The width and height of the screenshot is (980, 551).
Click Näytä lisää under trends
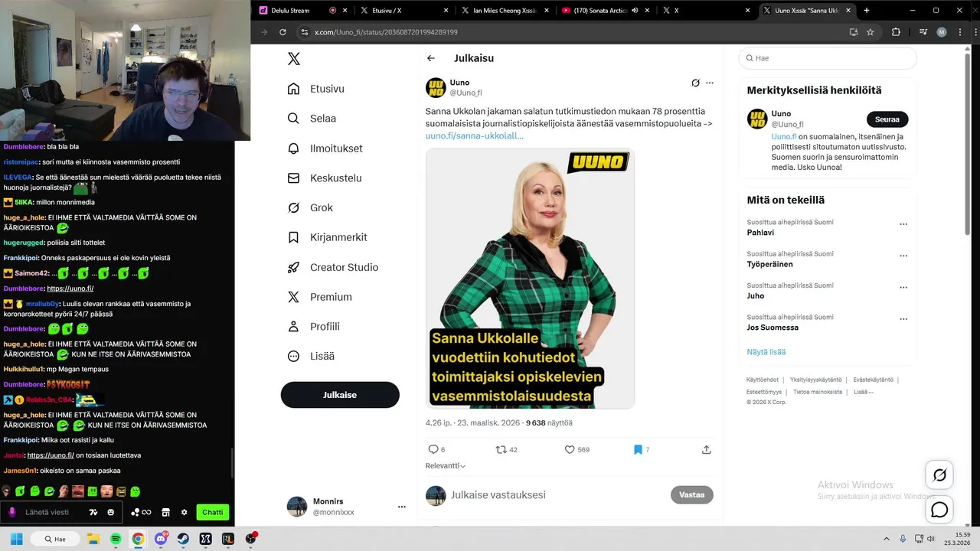766,352
